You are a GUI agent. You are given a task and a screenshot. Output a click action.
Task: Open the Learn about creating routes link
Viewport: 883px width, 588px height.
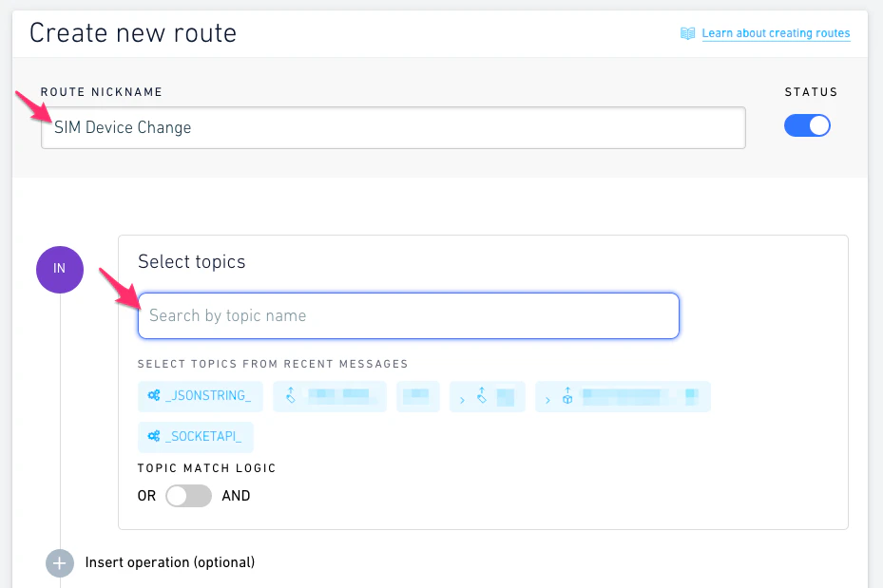click(777, 33)
